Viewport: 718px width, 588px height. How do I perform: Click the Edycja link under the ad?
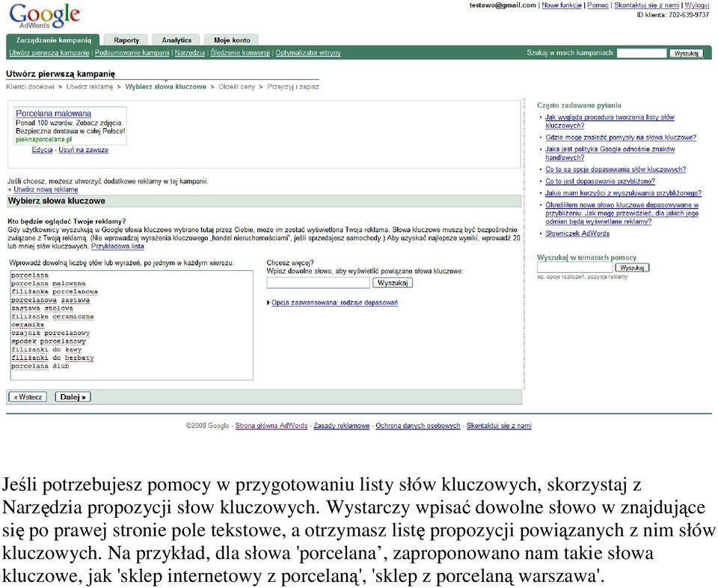coord(42,150)
